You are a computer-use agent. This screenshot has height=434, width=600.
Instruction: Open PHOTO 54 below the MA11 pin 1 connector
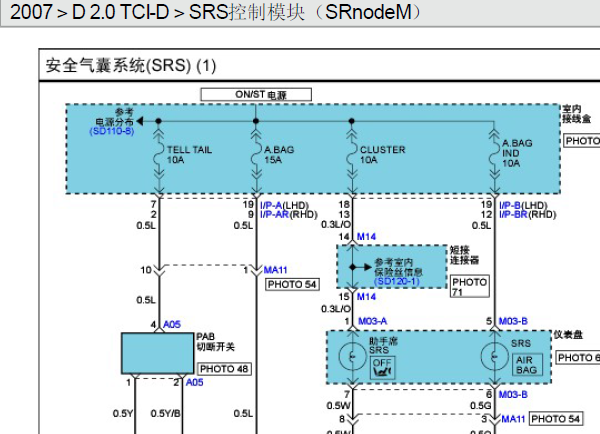(x=292, y=284)
